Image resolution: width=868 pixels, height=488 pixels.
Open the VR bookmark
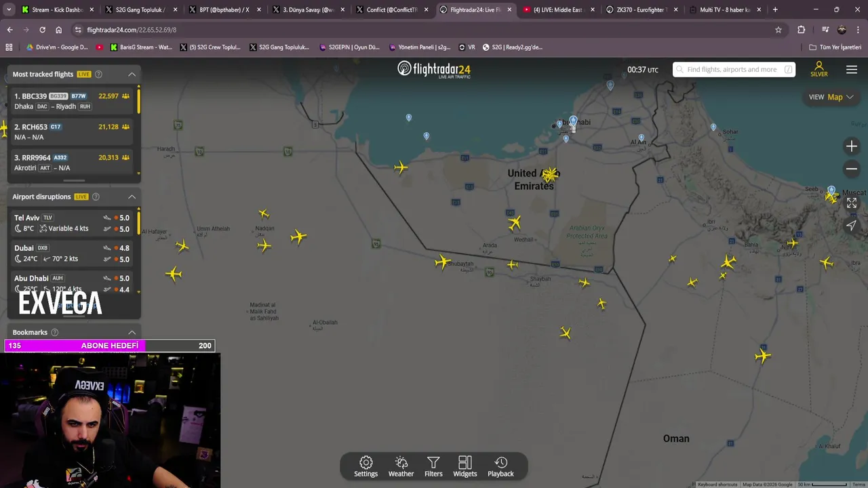(467, 47)
